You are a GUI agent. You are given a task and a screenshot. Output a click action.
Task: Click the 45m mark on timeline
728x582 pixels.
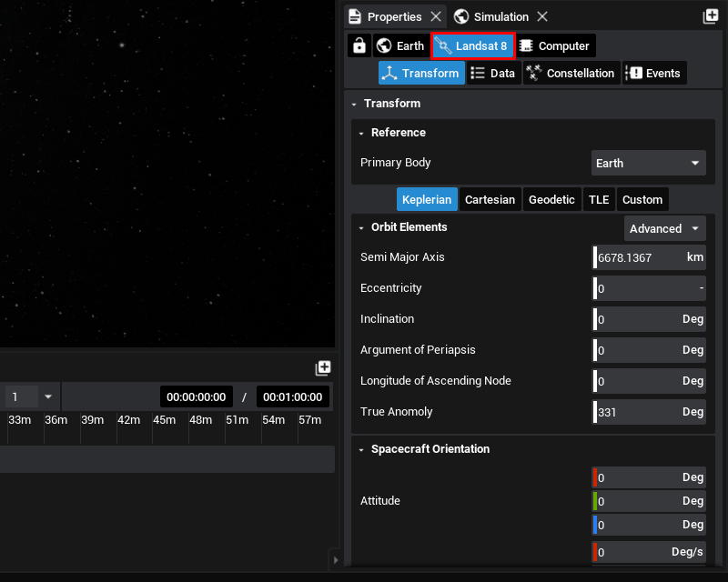click(x=165, y=420)
